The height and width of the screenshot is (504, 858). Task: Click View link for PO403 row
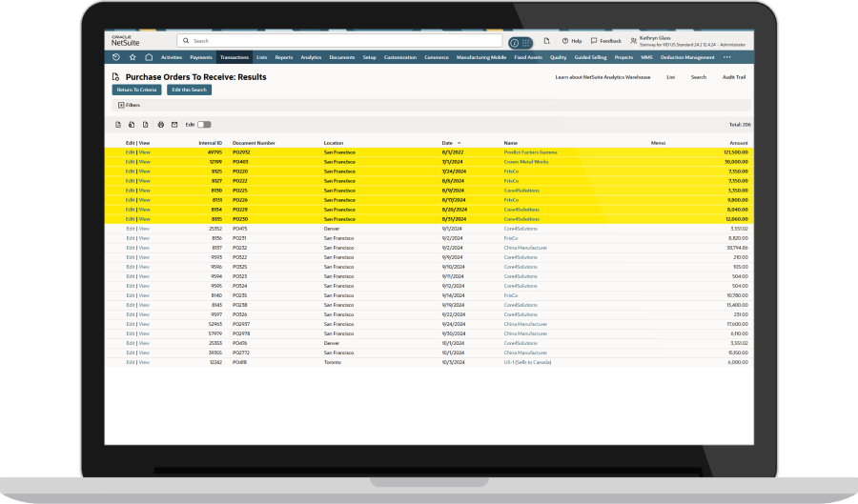pos(145,162)
